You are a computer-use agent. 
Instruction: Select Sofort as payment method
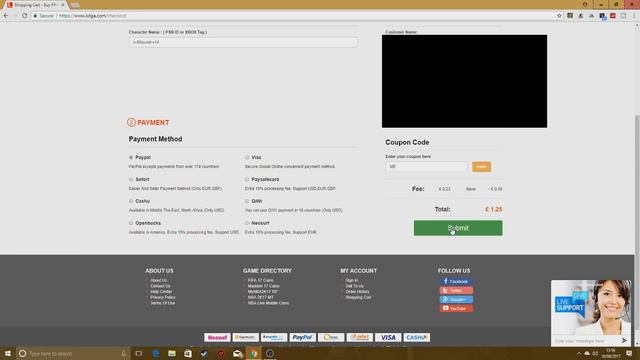point(131,179)
